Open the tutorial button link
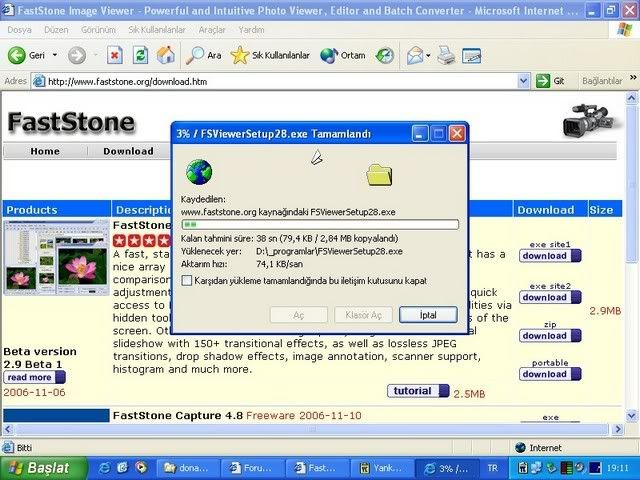Viewport: 640px width, 480px height. (x=418, y=391)
